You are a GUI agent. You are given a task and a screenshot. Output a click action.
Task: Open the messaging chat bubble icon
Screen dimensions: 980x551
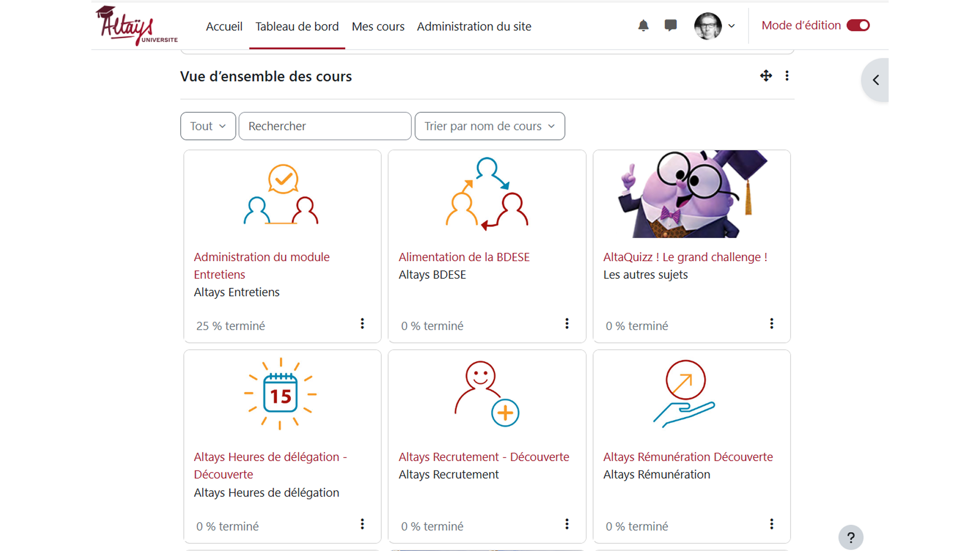tap(671, 26)
